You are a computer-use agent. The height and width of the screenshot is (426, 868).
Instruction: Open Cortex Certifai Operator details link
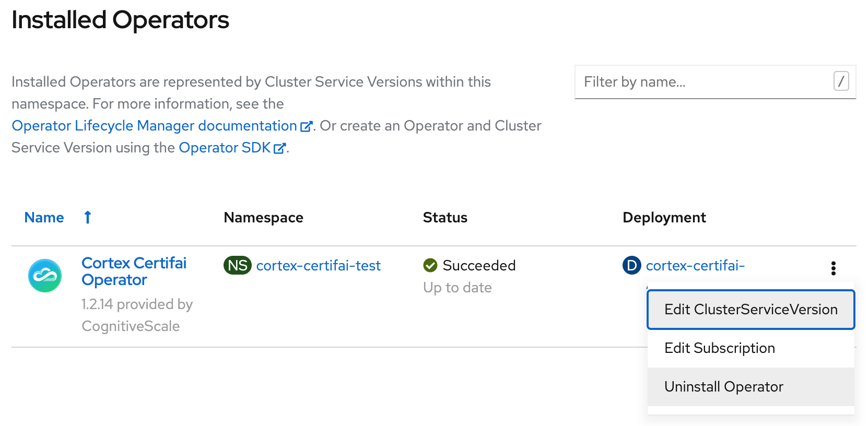[134, 271]
